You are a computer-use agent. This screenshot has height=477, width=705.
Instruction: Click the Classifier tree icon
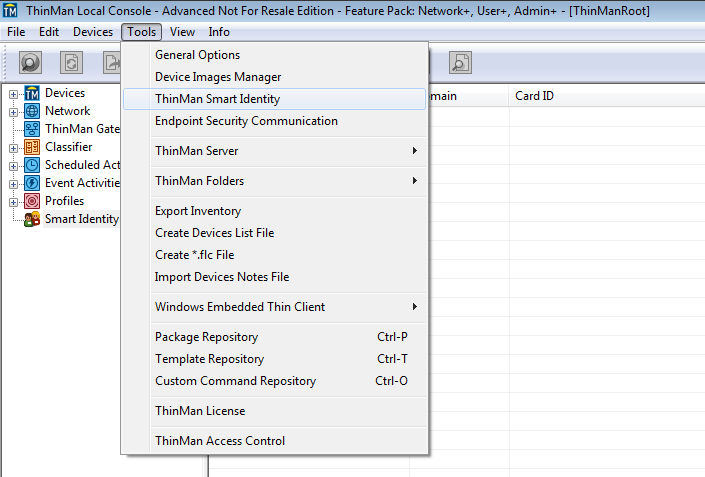click(x=32, y=147)
